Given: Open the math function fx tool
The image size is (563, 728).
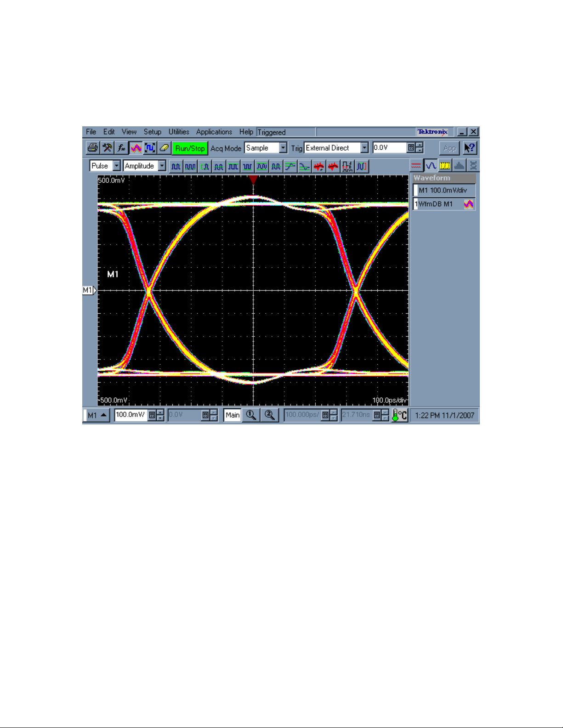Looking at the screenshot, I should [121, 148].
